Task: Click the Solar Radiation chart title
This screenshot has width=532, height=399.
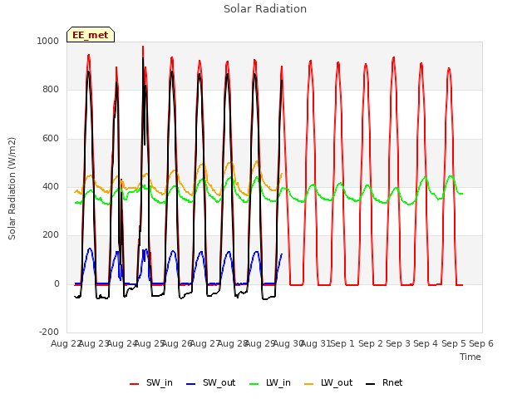Action: 265,9
